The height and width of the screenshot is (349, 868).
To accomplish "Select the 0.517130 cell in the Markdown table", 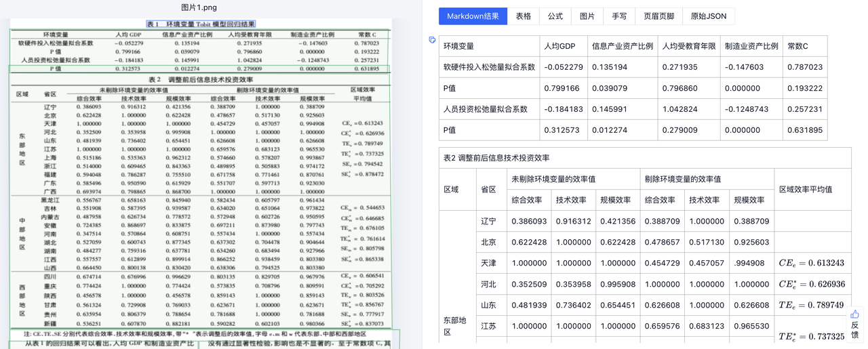I will [707, 243].
